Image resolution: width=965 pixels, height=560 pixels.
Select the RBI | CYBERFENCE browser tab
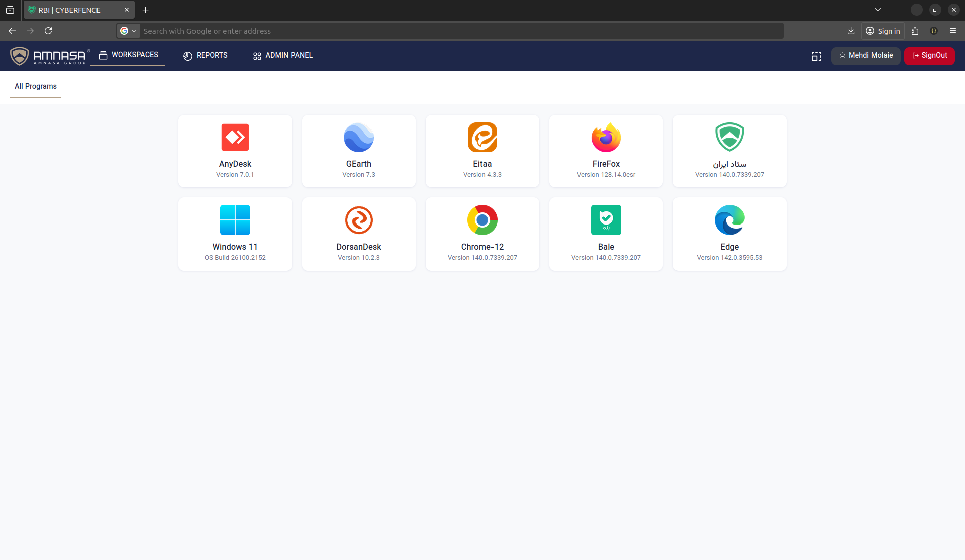pos(79,10)
